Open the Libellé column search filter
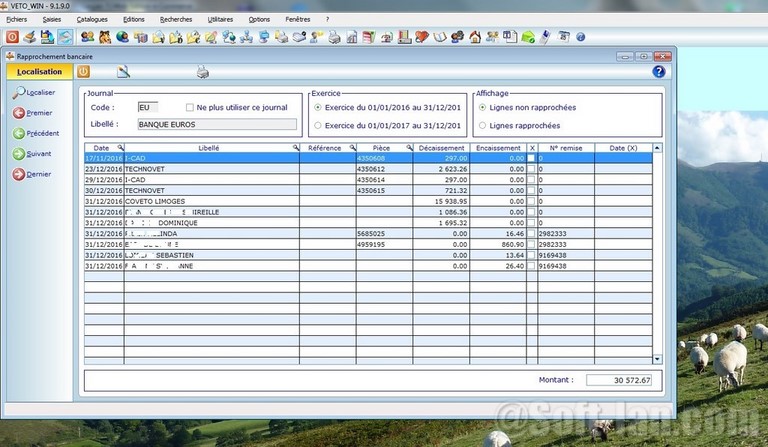This screenshot has width=768, height=447. (295, 148)
